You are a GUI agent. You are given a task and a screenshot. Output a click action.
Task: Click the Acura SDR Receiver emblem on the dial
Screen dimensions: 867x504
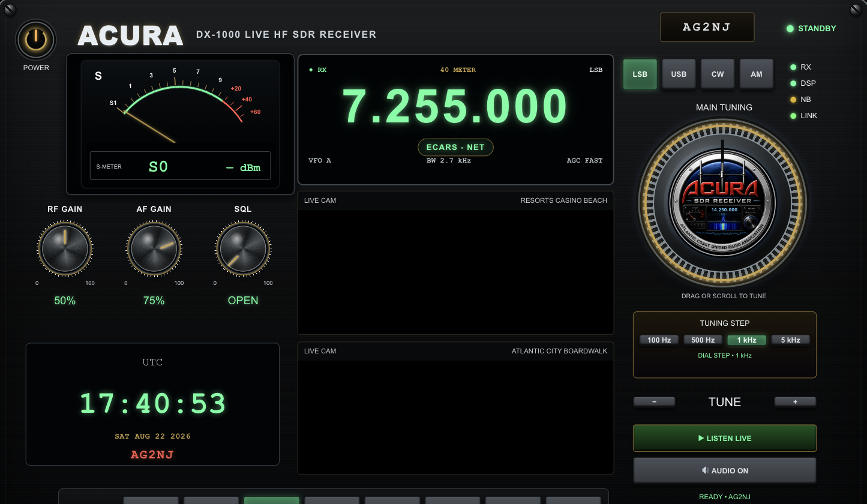(x=722, y=204)
